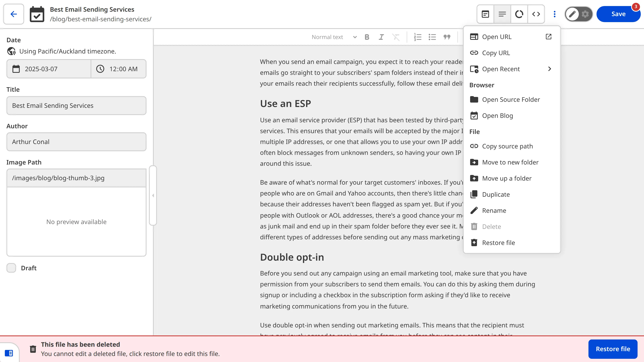The image size is (644, 362).
Task: Apply italic formatting
Action: [381, 37]
